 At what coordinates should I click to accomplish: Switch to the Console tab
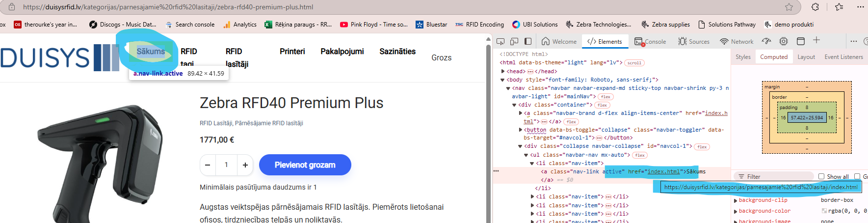coord(650,42)
